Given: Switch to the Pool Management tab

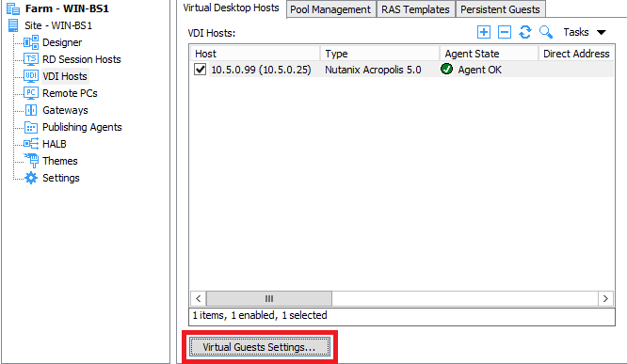Looking at the screenshot, I should [x=330, y=9].
